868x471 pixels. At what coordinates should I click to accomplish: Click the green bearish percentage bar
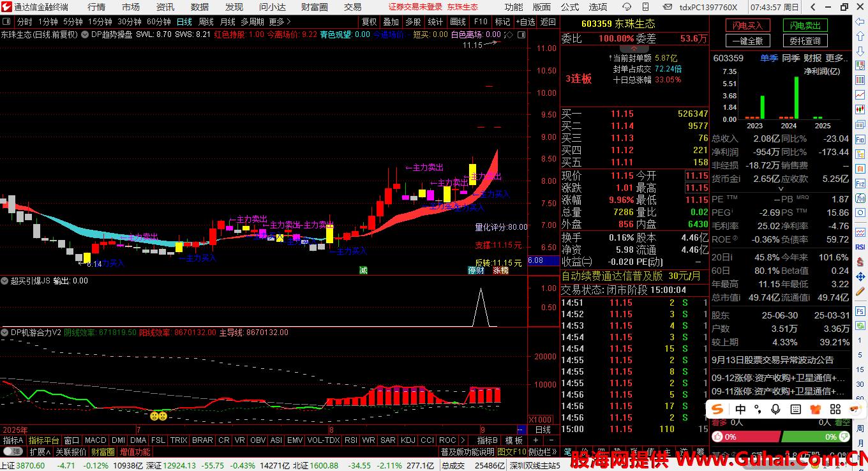tap(816, 437)
